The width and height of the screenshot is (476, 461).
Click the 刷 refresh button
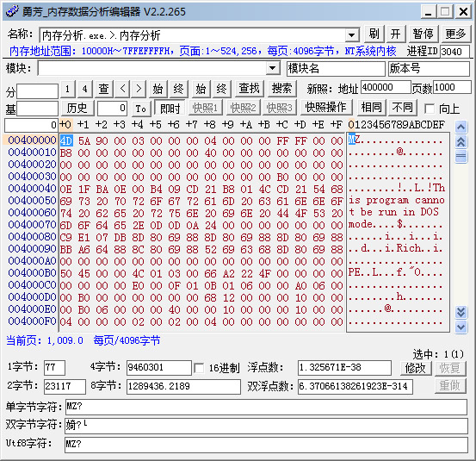click(374, 34)
